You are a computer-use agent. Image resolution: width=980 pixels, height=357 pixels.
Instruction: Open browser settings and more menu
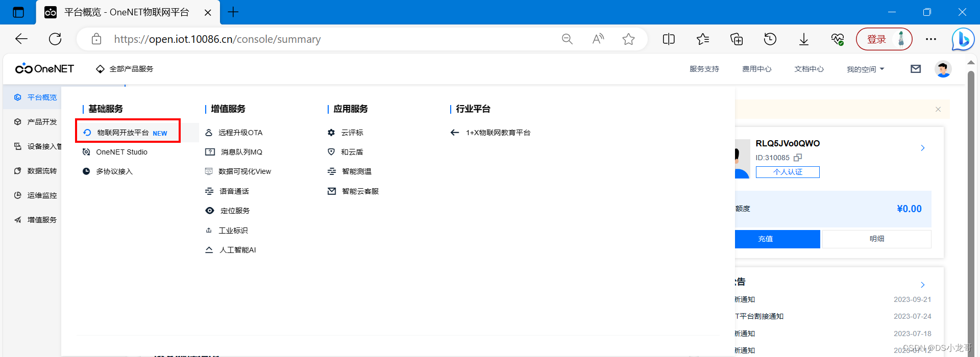(931, 39)
